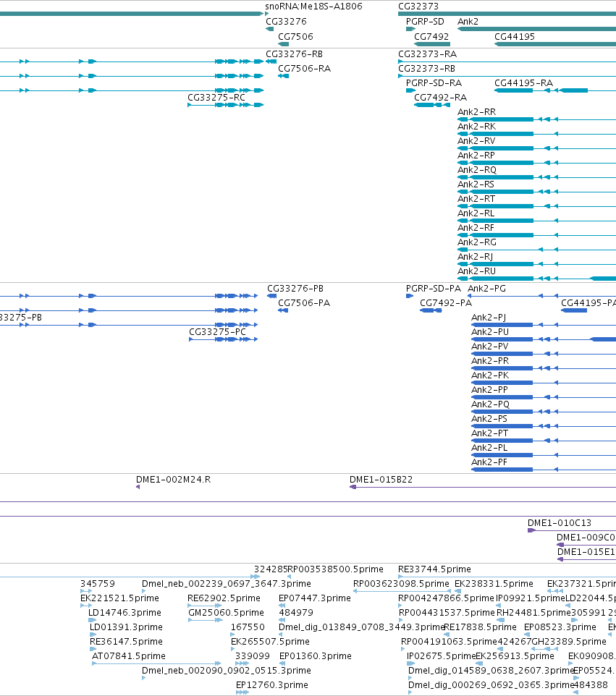The image size is (616, 696).
Task: Click the CG32373 gene label
Action: point(418,7)
